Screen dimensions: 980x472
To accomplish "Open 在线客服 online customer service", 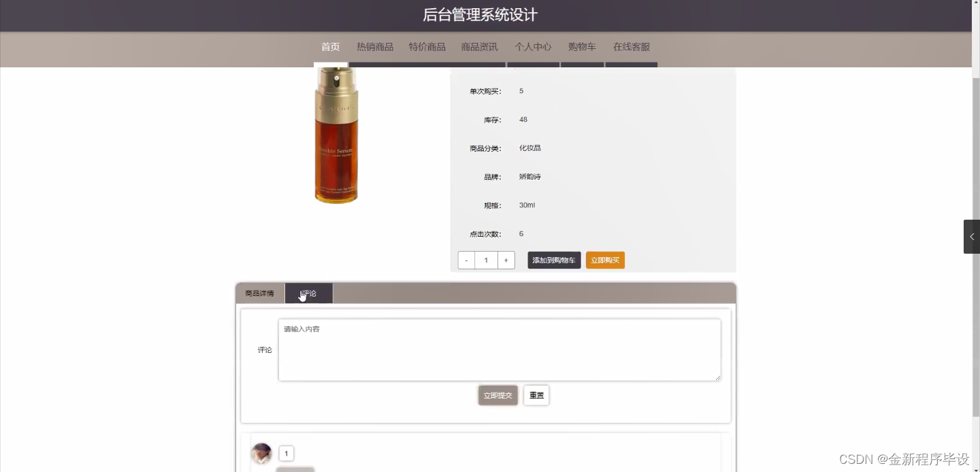I will 630,46.
